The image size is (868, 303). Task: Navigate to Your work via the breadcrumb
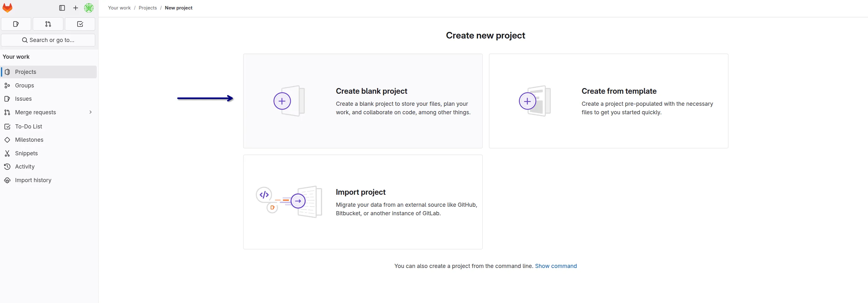point(119,8)
